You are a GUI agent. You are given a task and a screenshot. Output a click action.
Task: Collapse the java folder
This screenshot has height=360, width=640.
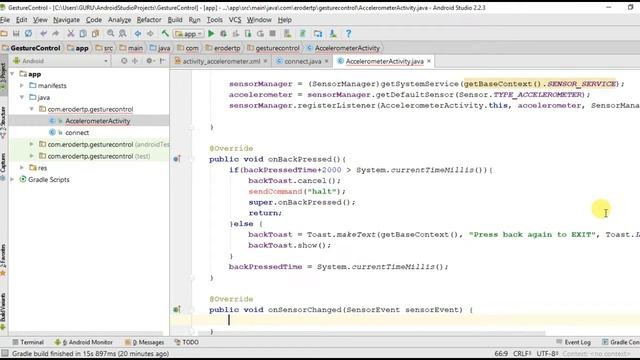point(22,97)
